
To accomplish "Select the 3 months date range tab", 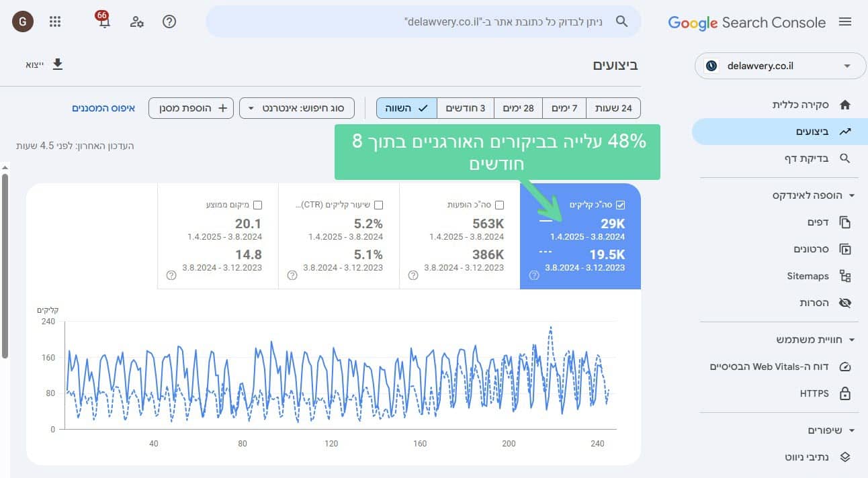I will click(466, 108).
